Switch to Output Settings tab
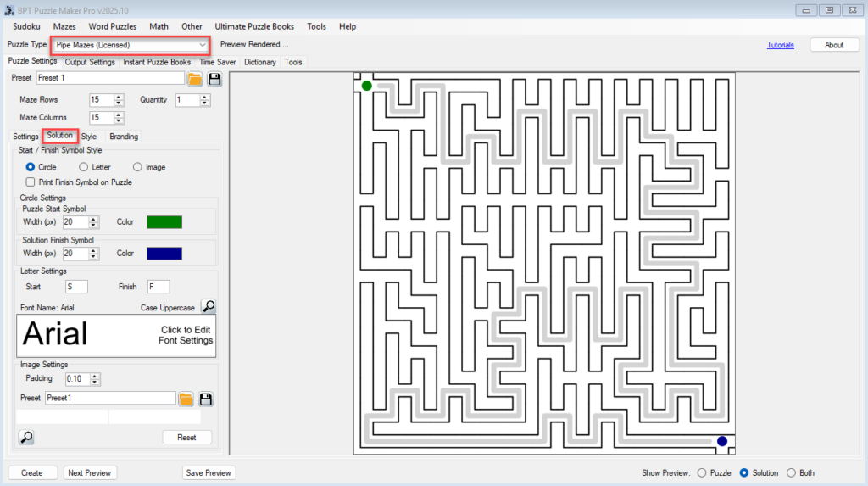 90,62
